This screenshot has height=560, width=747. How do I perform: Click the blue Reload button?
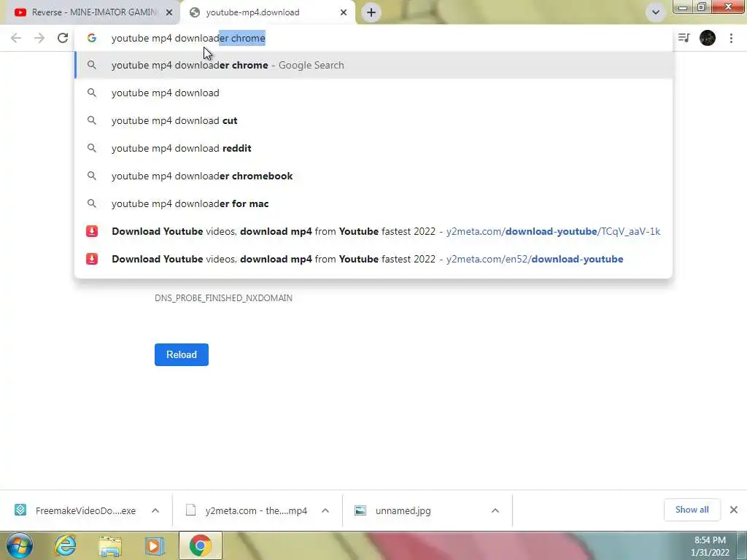(182, 355)
